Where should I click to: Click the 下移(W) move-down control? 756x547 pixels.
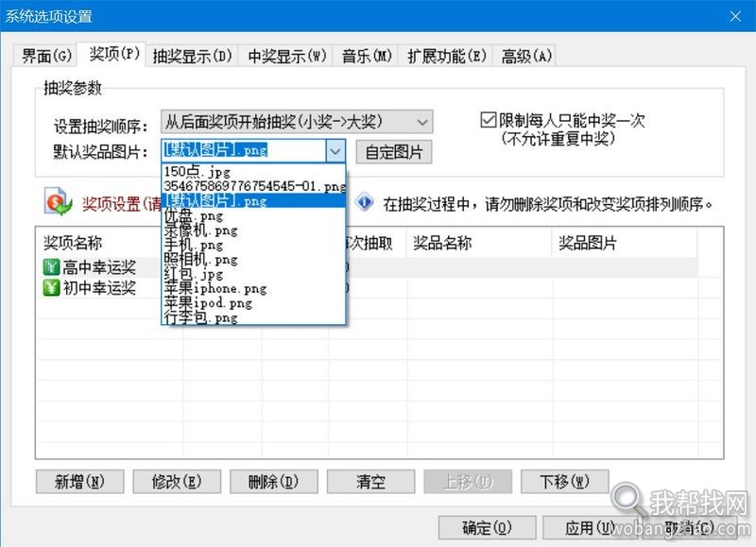point(564,481)
